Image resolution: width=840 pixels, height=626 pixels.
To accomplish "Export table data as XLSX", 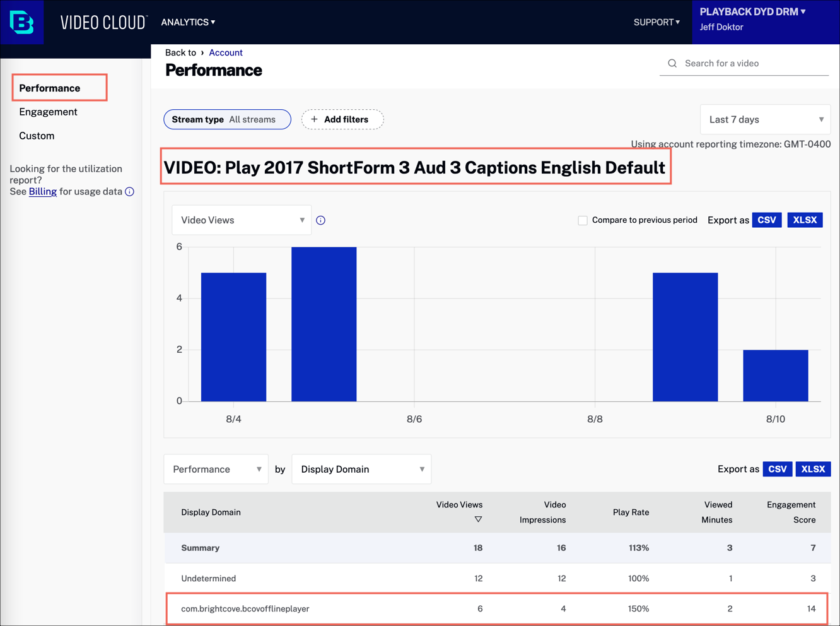I will (813, 470).
